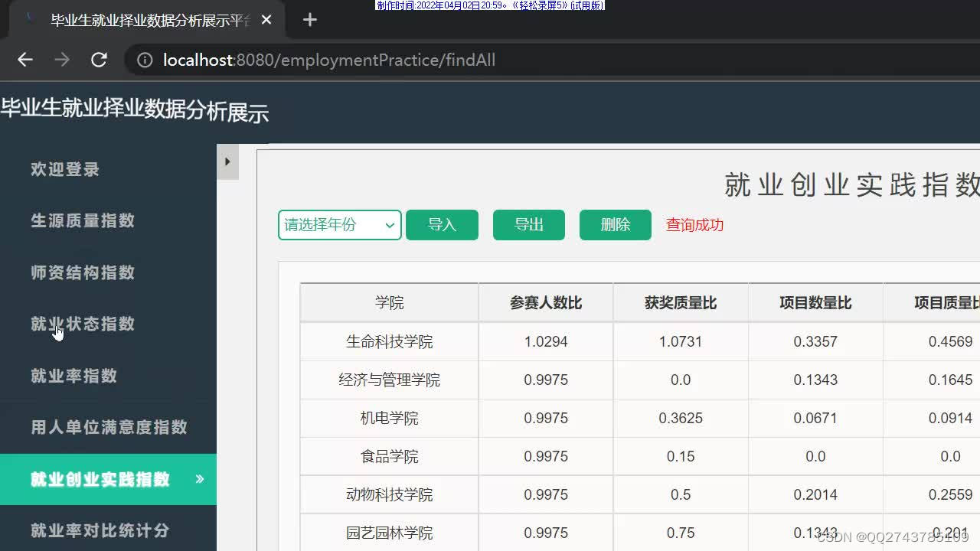The height and width of the screenshot is (551, 980).
Task: Open 用人单位满意度指数 in the sidebar
Action: (109, 427)
